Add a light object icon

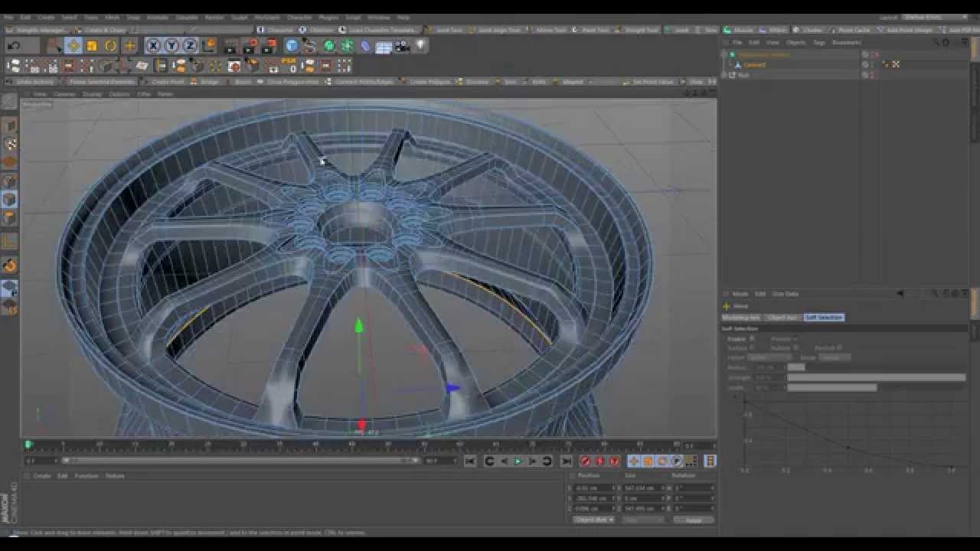420,46
